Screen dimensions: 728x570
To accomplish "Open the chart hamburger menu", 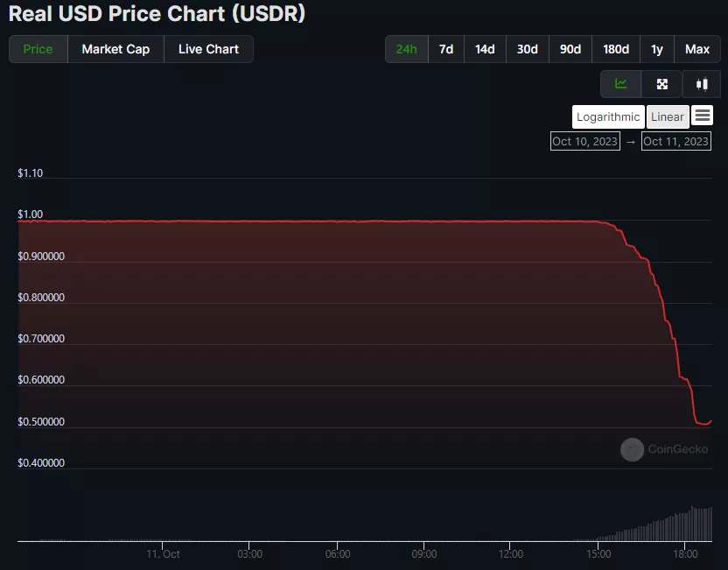I will [702, 116].
